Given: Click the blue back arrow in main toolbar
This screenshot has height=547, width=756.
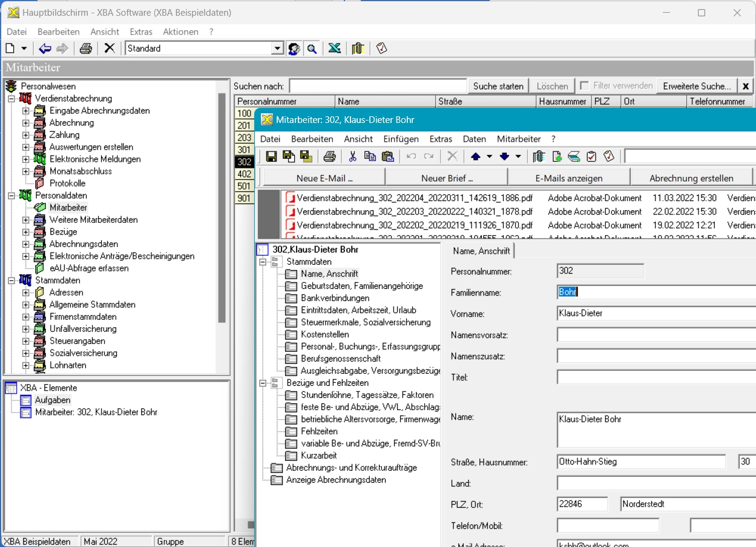Looking at the screenshot, I should pyautogui.click(x=45, y=48).
